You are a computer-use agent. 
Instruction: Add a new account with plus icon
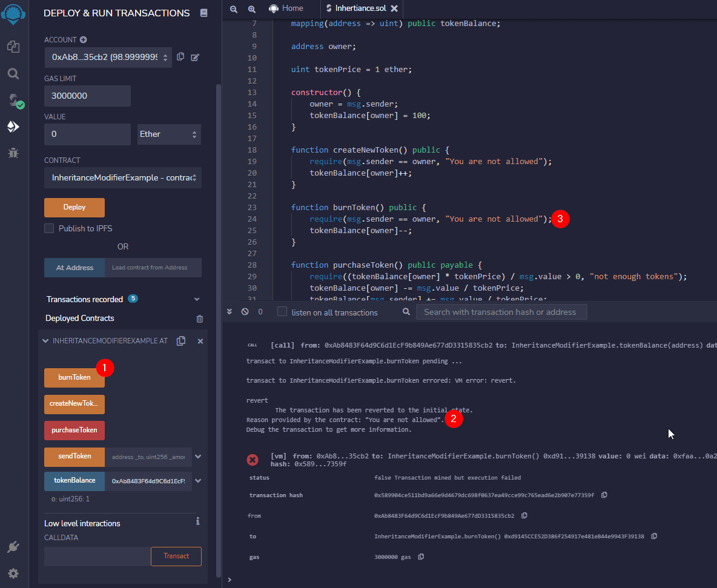[83, 40]
